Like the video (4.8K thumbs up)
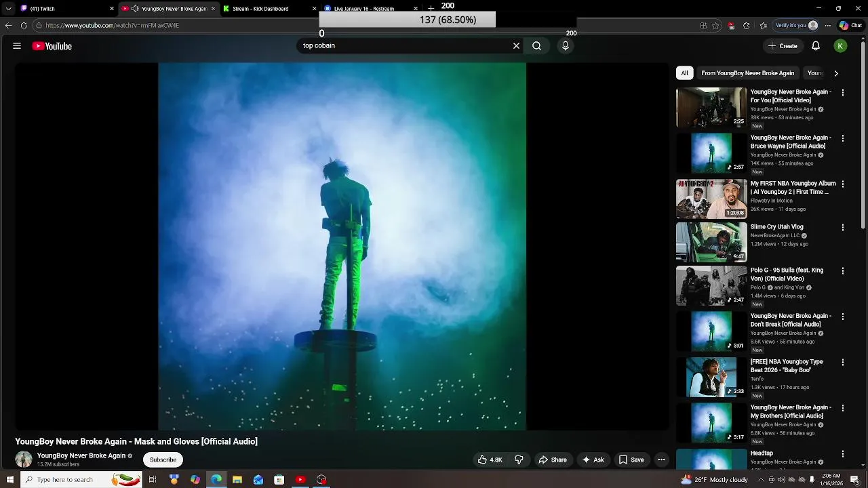 click(x=490, y=460)
